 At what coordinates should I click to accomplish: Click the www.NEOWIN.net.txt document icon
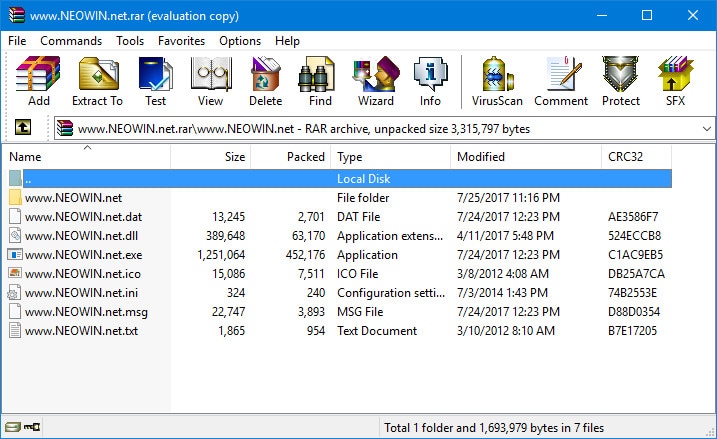15,330
